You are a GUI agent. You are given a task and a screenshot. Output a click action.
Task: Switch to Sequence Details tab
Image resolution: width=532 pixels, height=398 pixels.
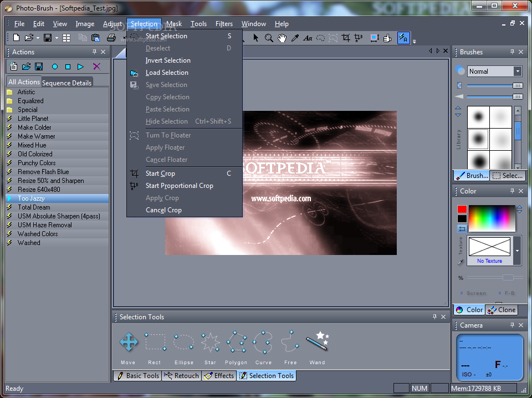tap(67, 83)
